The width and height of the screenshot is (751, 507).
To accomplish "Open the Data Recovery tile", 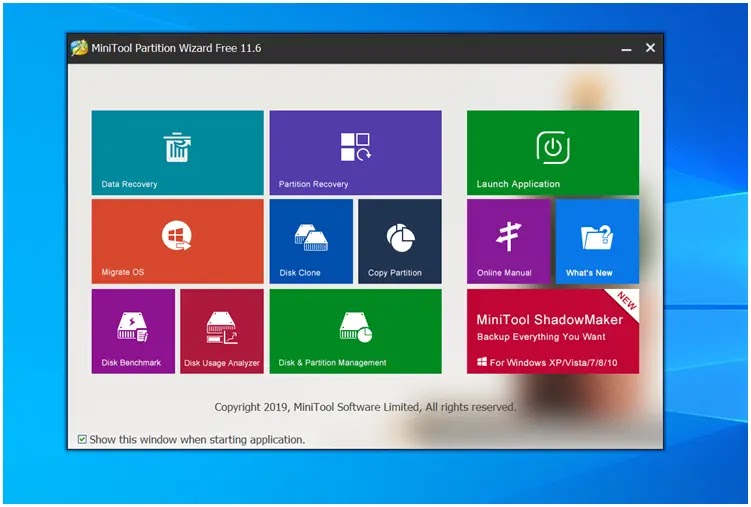I will (x=177, y=153).
